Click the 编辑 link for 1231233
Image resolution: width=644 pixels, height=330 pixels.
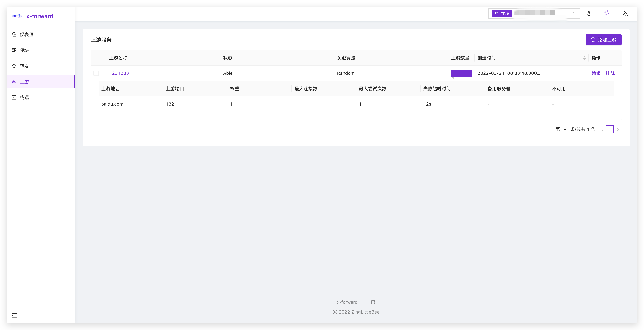(x=596, y=73)
